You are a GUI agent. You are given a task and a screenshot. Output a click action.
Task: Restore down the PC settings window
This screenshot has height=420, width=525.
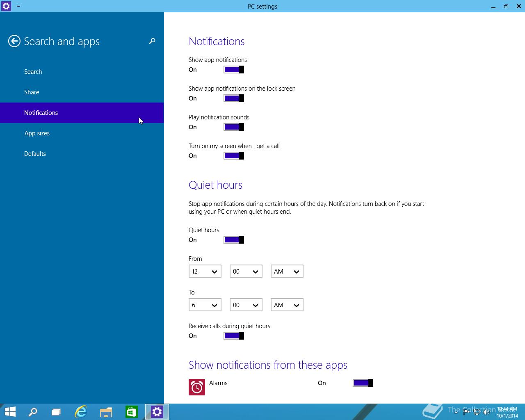click(x=506, y=6)
